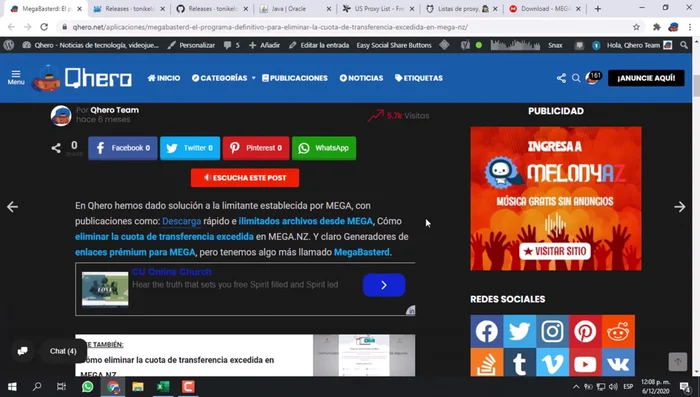Go to previous post arrow
This screenshot has width=700, height=397.
coord(12,207)
